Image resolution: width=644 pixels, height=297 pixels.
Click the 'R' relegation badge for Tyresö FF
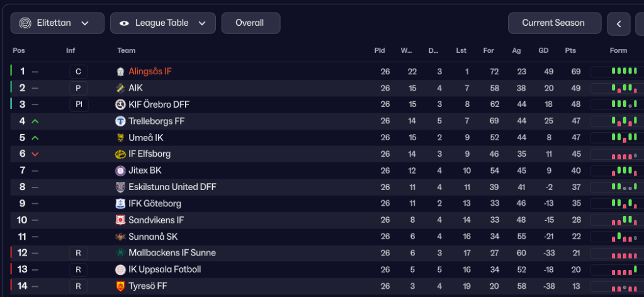point(78,286)
